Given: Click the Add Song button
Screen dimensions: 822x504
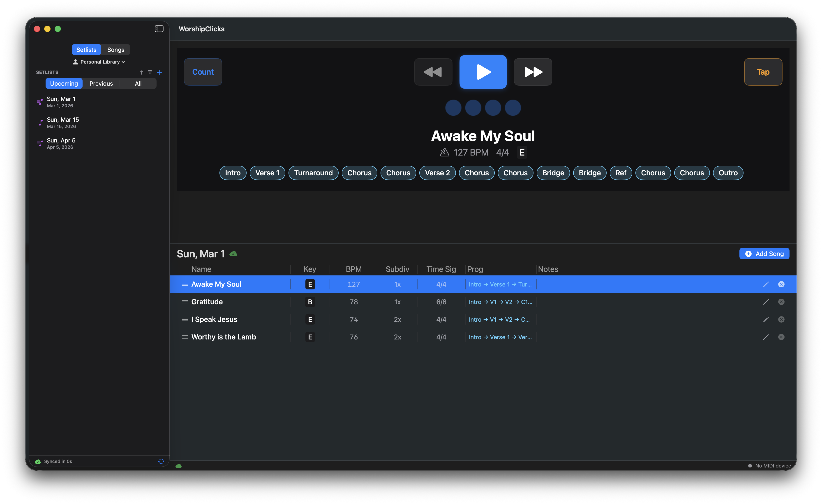Looking at the screenshot, I should (764, 253).
